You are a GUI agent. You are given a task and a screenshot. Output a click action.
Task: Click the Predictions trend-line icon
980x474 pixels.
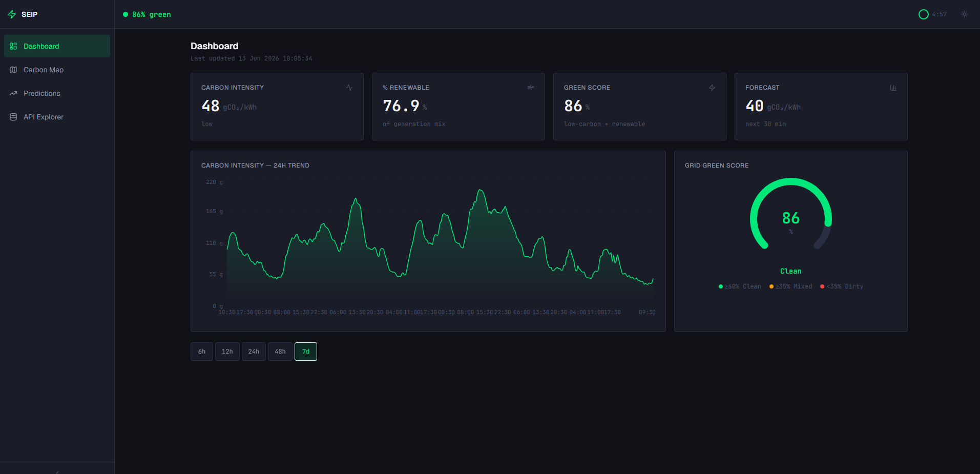(x=13, y=93)
